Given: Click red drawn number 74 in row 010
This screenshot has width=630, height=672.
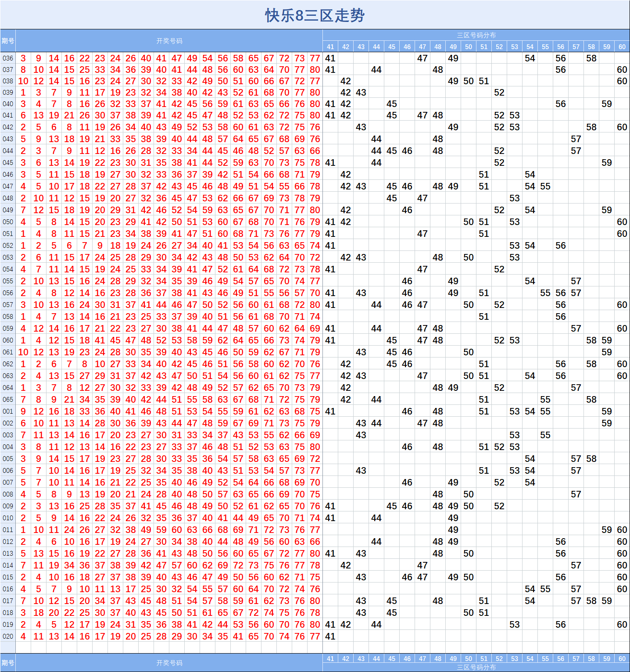Looking at the screenshot, I should 315,518.
